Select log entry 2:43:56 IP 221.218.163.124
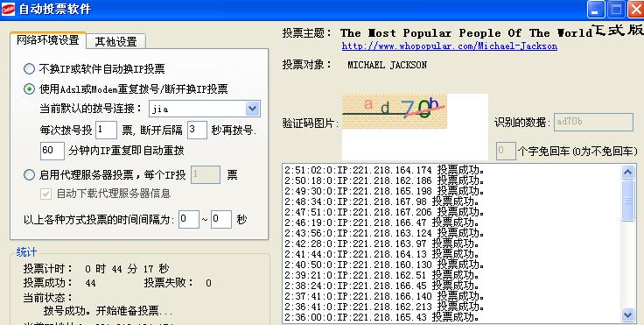644x325 pixels. pyautogui.click(x=385, y=233)
